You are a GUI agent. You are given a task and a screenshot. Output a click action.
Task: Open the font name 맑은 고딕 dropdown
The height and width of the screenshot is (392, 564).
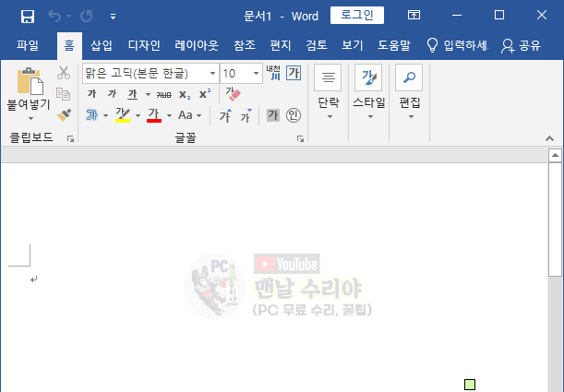[x=212, y=73]
